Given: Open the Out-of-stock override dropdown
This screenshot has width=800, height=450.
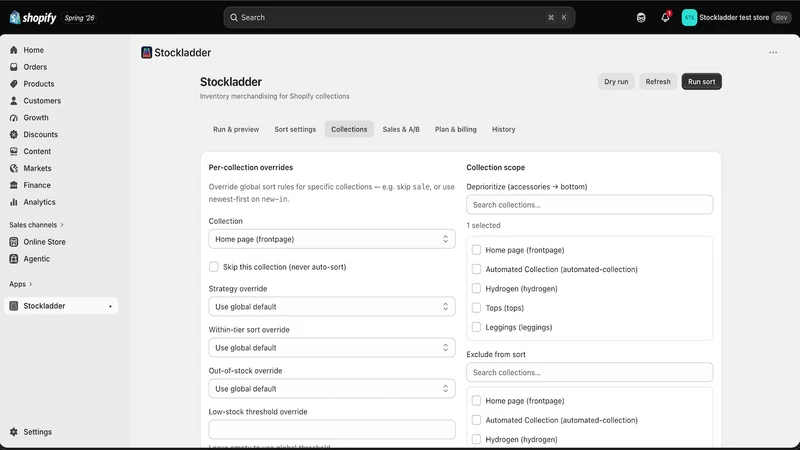Looking at the screenshot, I should [x=332, y=389].
